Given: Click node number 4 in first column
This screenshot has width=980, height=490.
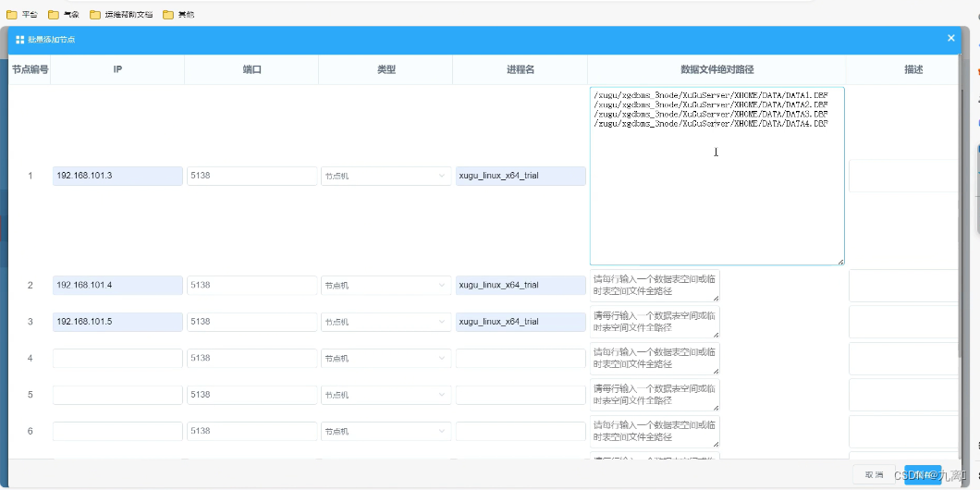Looking at the screenshot, I should [x=30, y=358].
